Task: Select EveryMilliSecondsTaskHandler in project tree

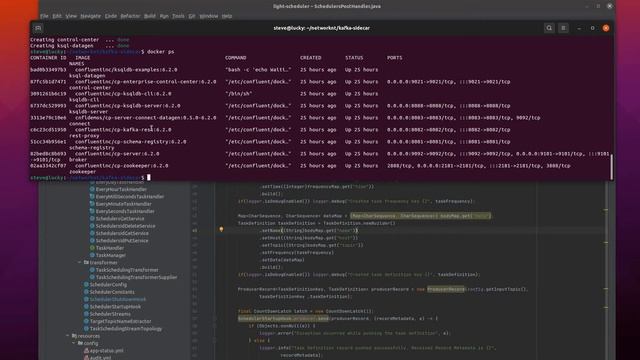Action: [x=130, y=197]
